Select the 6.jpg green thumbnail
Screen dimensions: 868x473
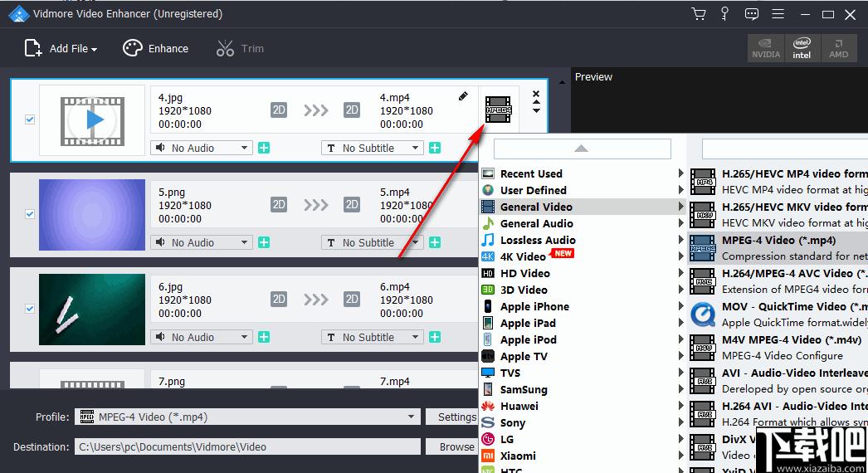(92, 310)
